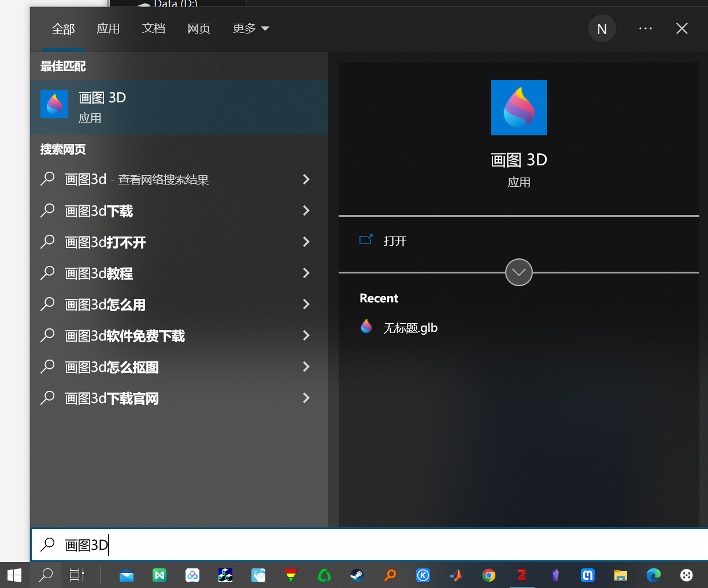
Task: Open MATLAB from the taskbar
Action: (x=456, y=575)
